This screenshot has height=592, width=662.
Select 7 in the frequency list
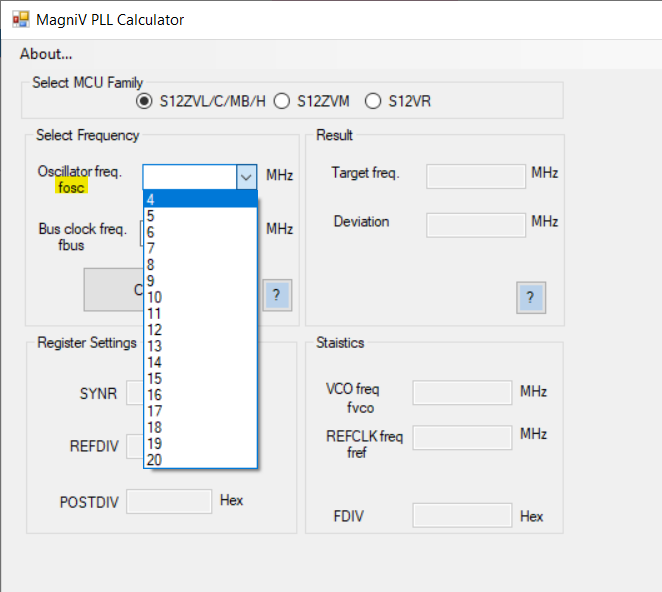(201, 248)
